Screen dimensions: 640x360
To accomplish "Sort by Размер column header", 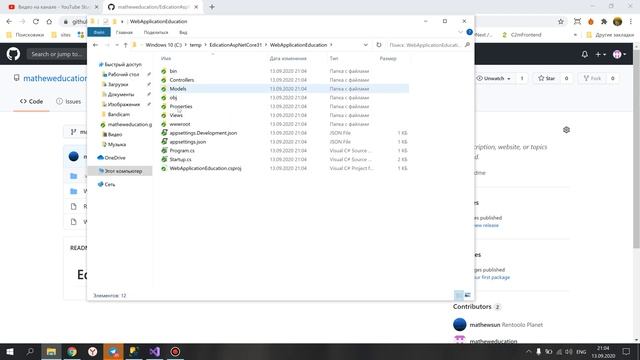I will (388, 58).
